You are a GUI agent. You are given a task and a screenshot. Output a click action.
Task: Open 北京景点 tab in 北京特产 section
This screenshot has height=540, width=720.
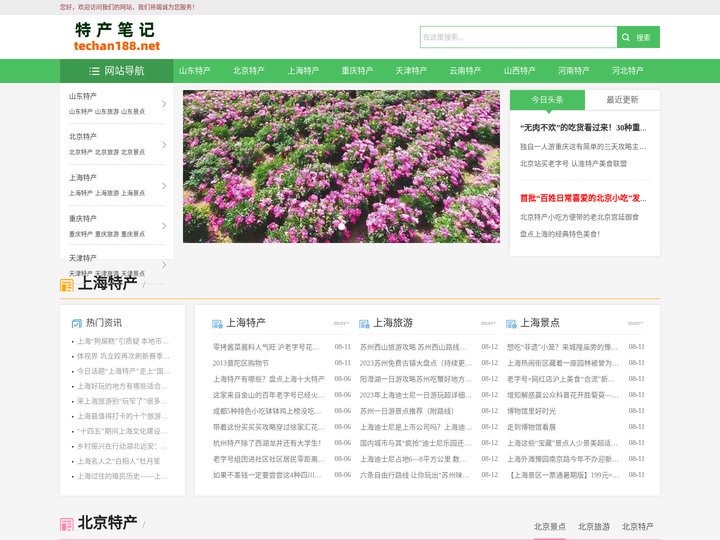click(550, 527)
